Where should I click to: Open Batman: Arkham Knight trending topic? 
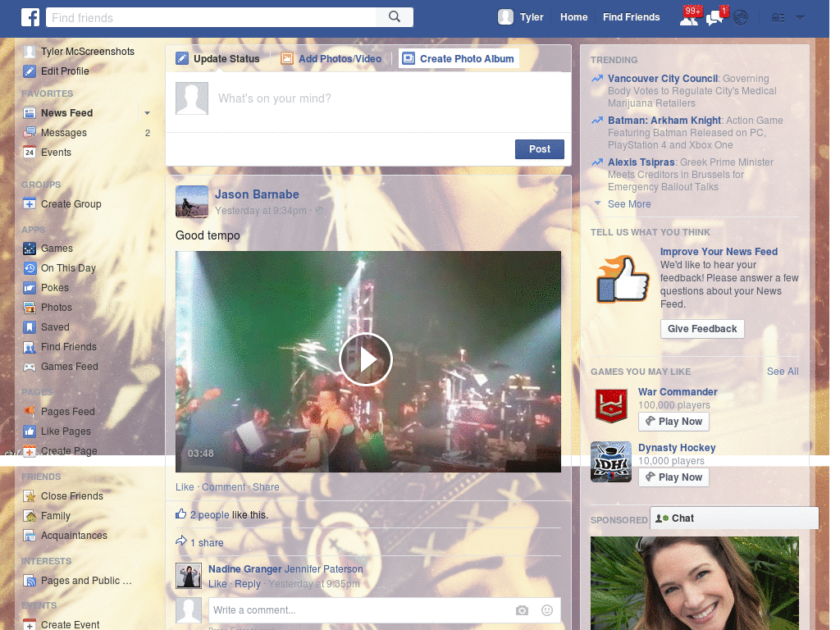click(x=664, y=121)
